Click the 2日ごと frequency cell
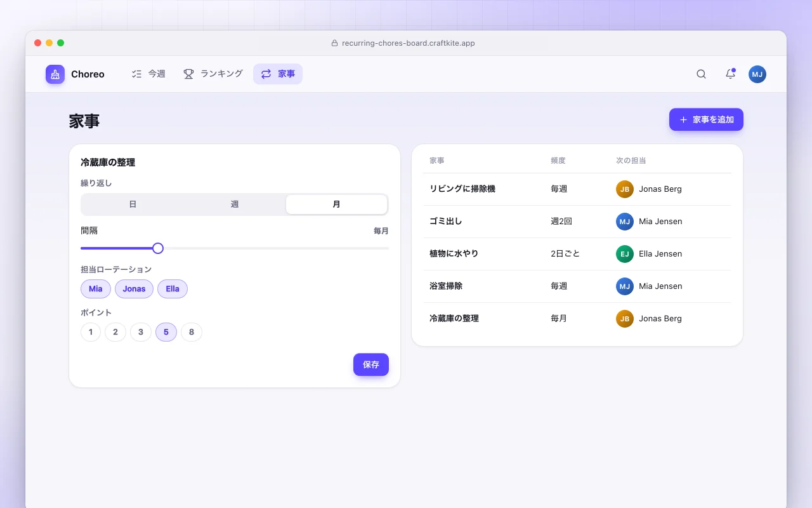 [x=565, y=254]
